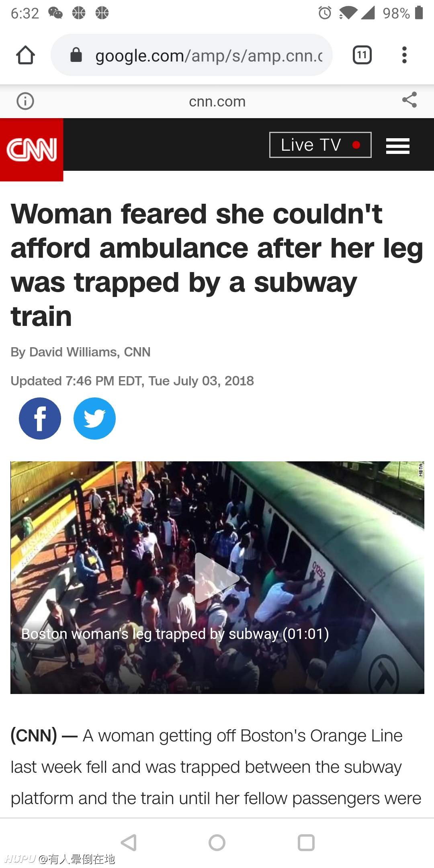Tap the cnn.com domain label
Viewport: 434px width, 868px height.
pos(217,101)
